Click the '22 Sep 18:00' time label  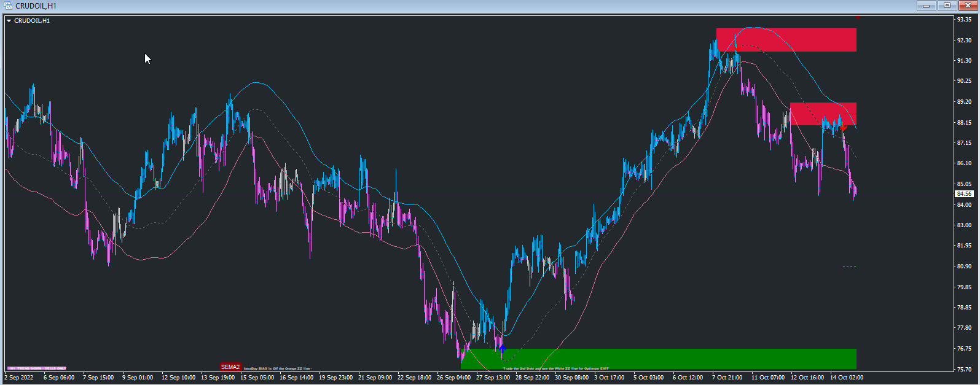[415, 378]
